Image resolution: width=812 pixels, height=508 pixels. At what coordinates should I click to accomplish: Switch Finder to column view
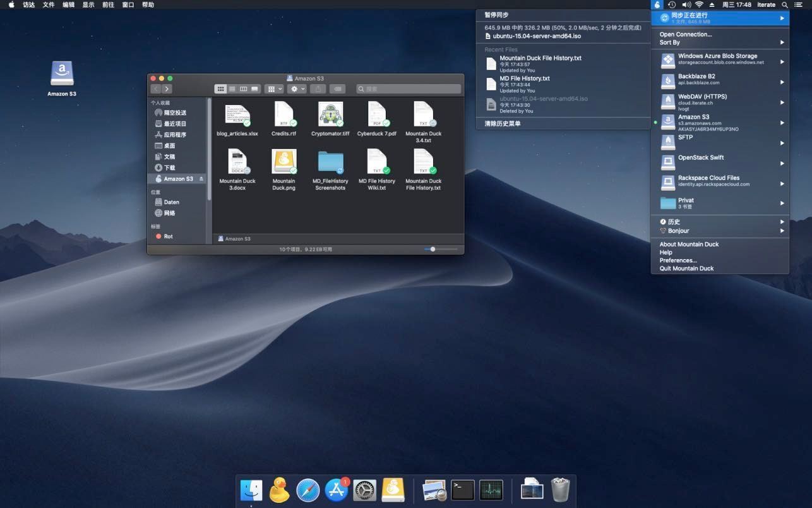[243, 88]
